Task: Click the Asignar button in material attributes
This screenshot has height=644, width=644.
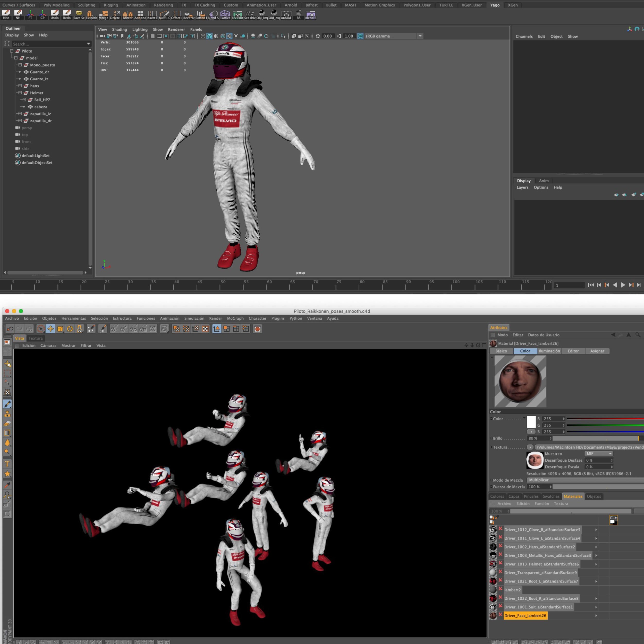Action: 597,351
